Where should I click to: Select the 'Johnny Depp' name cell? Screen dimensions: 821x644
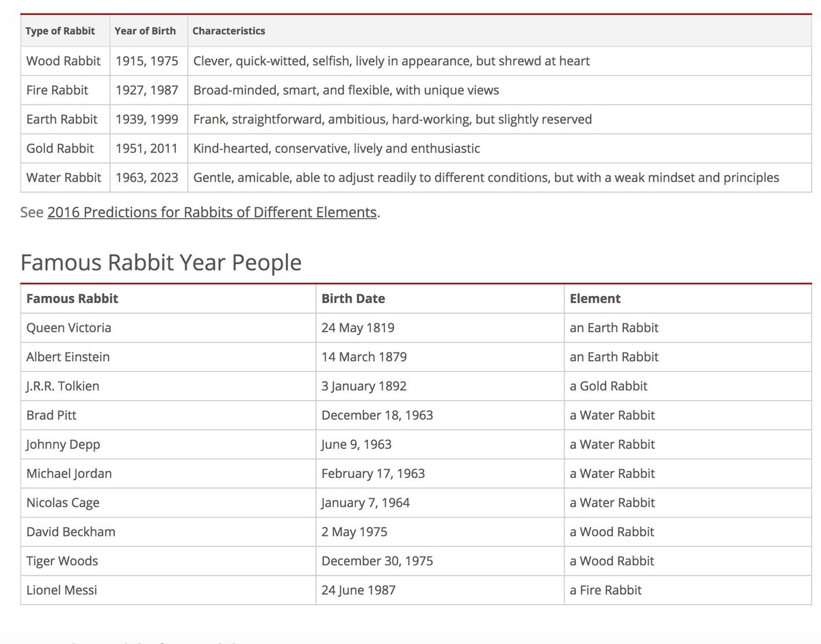point(168,444)
